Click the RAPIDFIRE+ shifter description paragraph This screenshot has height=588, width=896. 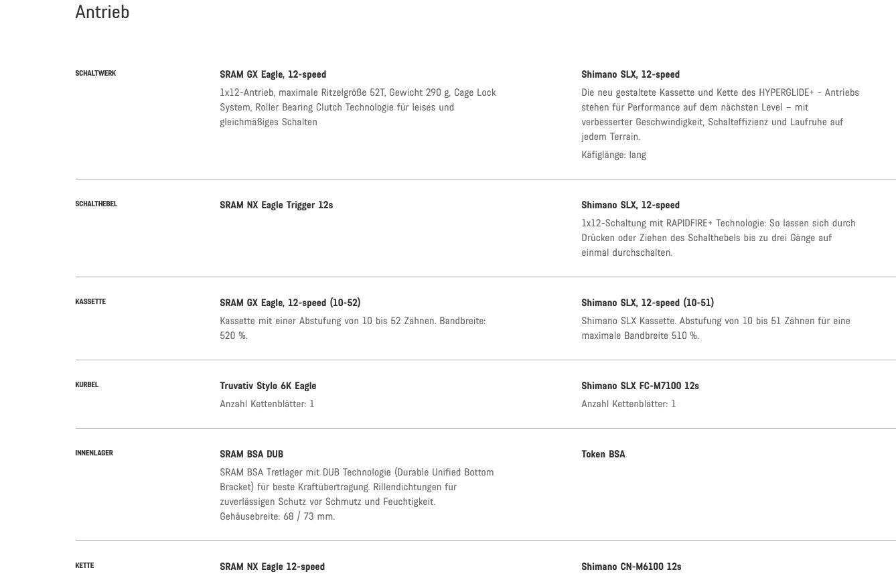718,238
